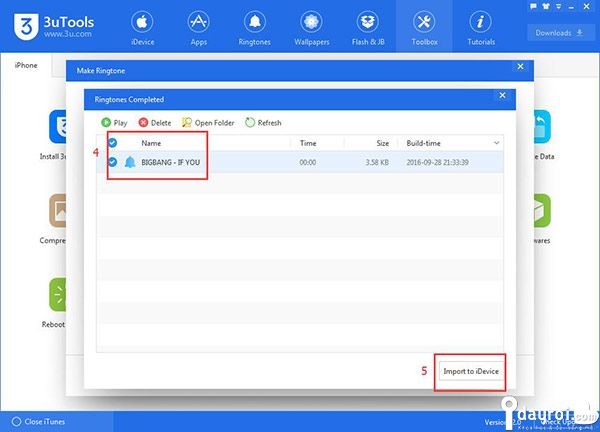This screenshot has width=600, height=432.
Task: Open the iDevice section
Action: click(x=141, y=29)
